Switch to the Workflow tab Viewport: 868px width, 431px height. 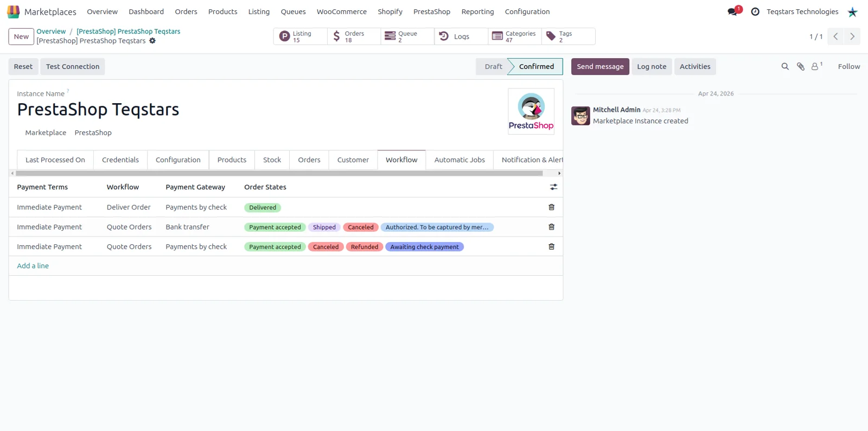tap(401, 160)
